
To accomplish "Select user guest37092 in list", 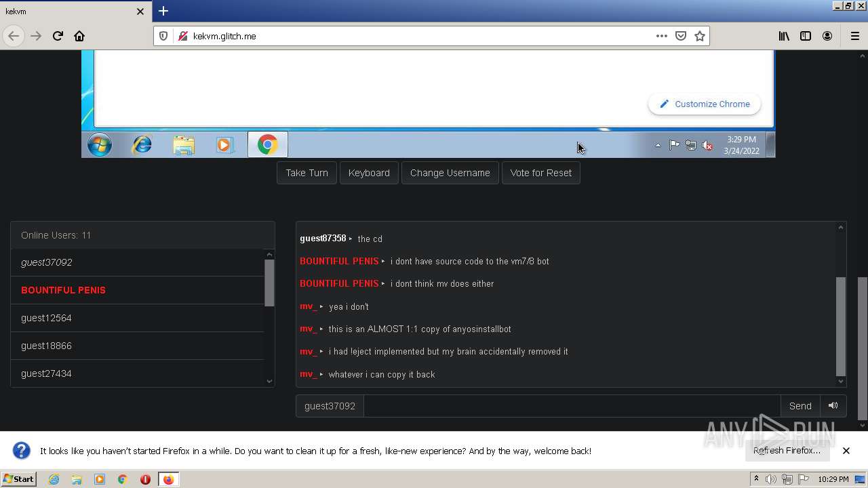I will click(x=137, y=262).
